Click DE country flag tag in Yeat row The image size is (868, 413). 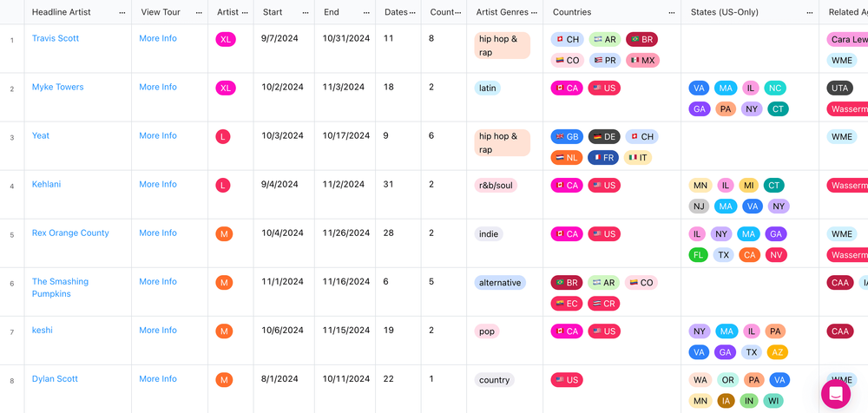pyautogui.click(x=604, y=137)
